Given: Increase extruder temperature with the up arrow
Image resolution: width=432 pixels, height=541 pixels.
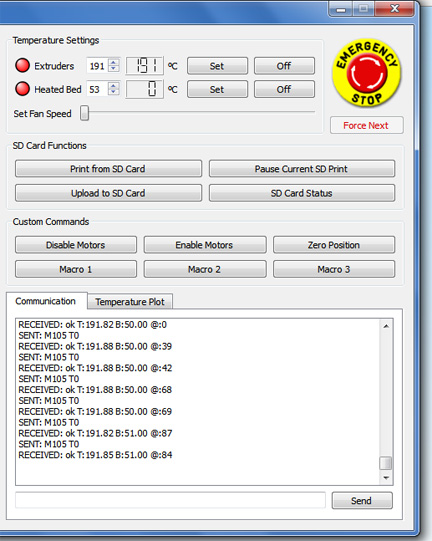Looking at the screenshot, I should (114, 62).
